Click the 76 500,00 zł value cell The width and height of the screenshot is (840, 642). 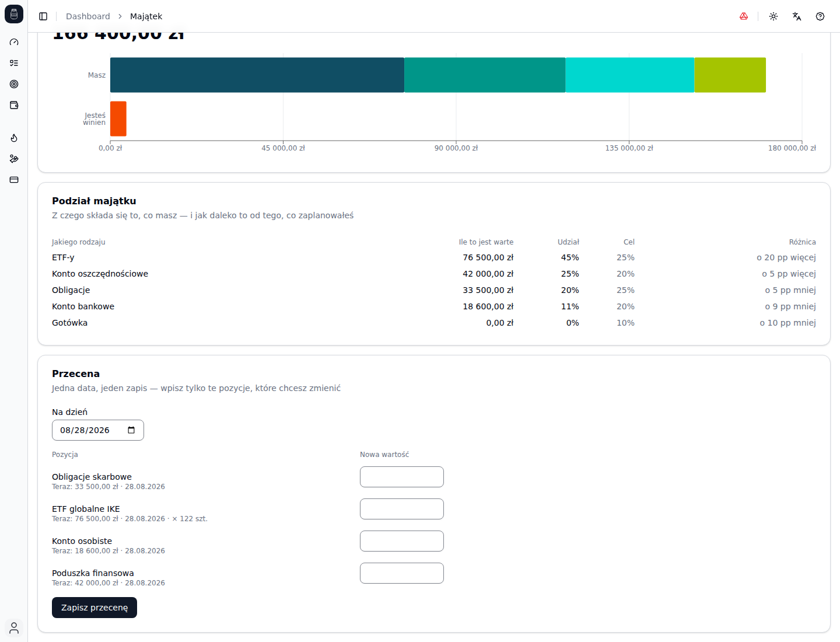click(x=488, y=257)
